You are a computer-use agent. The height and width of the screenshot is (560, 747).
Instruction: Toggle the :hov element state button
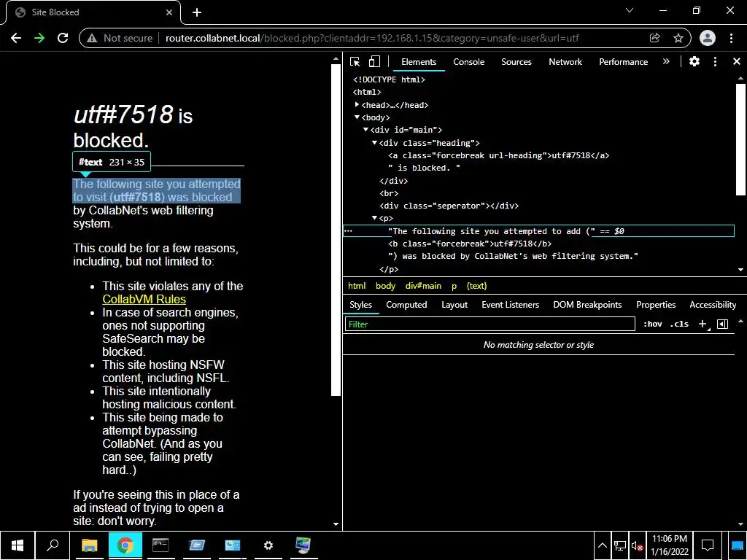click(x=652, y=324)
